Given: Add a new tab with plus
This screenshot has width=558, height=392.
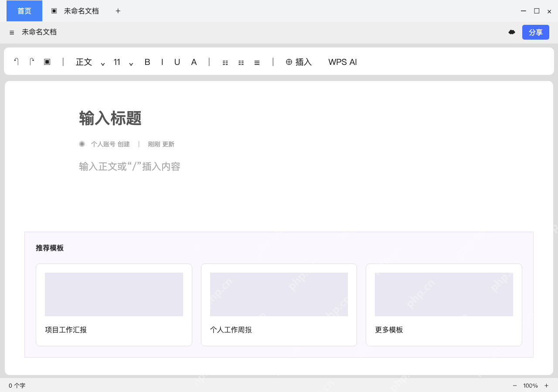Looking at the screenshot, I should pyautogui.click(x=118, y=11).
